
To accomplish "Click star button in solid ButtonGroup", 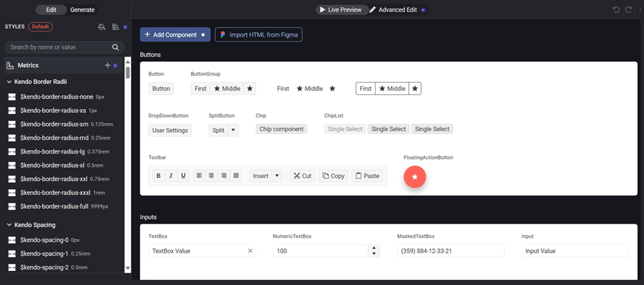I will click(x=250, y=88).
